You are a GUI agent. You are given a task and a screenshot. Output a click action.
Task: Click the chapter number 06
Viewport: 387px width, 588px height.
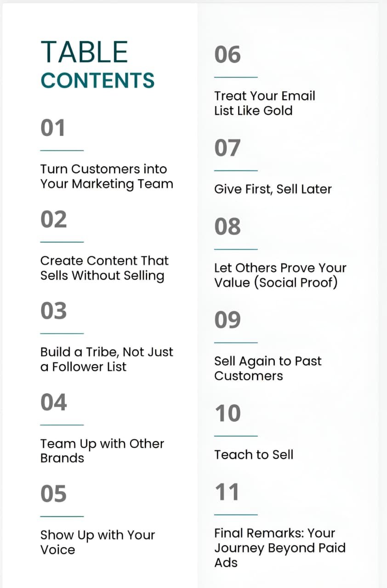tap(228, 55)
